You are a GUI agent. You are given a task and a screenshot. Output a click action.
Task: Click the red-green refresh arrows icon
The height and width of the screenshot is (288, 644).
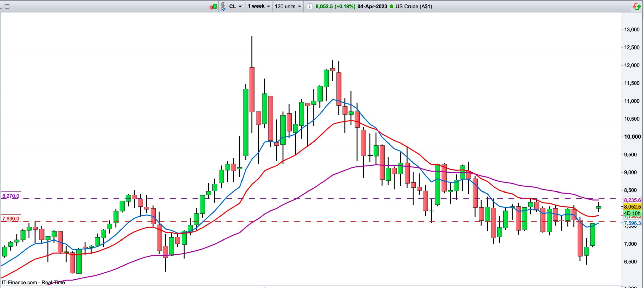pyautogui.click(x=637, y=6)
